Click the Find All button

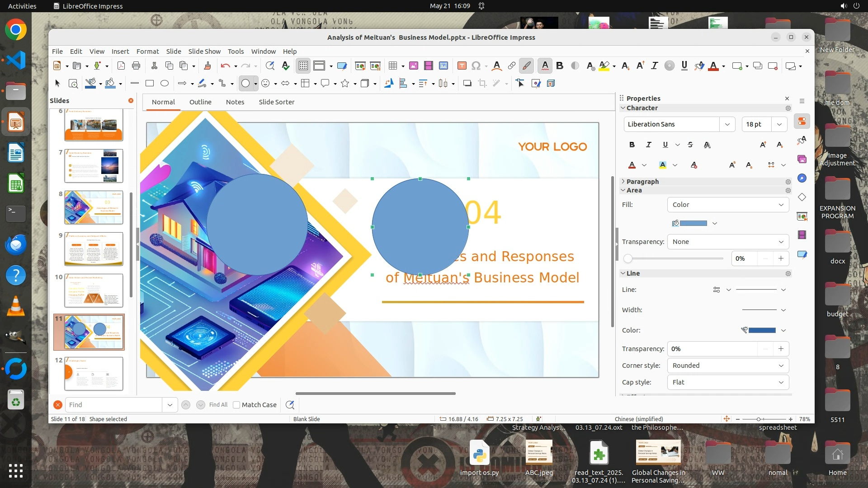218,405
